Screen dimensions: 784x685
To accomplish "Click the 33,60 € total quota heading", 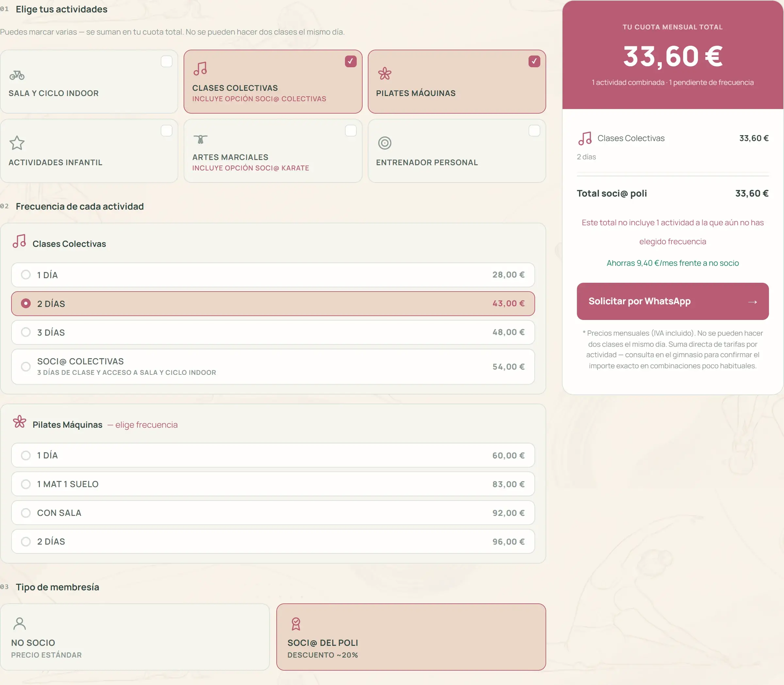I will point(673,56).
